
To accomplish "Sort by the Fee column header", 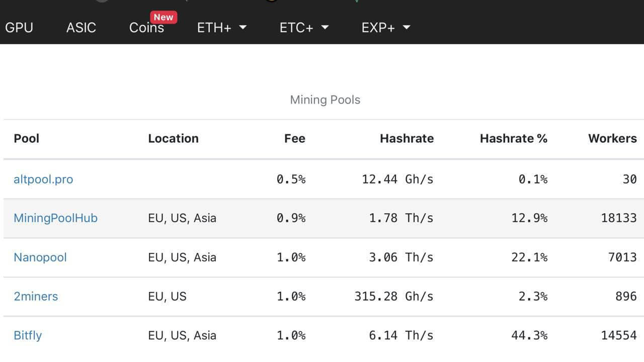I will 294,138.
